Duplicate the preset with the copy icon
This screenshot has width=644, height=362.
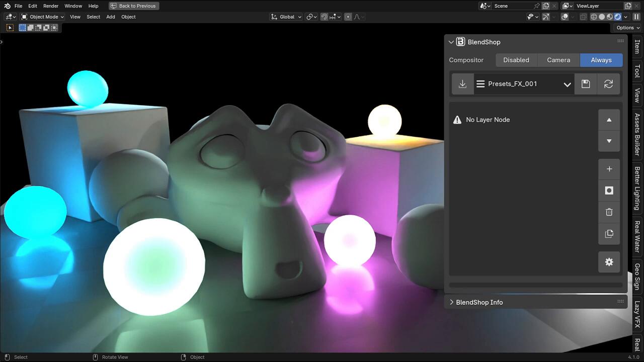click(x=609, y=233)
